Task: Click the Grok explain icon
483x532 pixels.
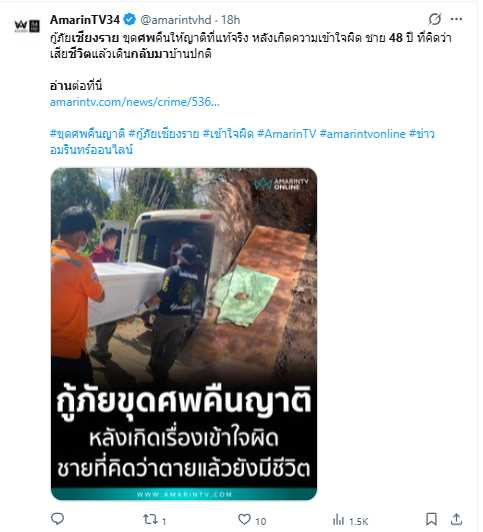Action: (x=434, y=19)
